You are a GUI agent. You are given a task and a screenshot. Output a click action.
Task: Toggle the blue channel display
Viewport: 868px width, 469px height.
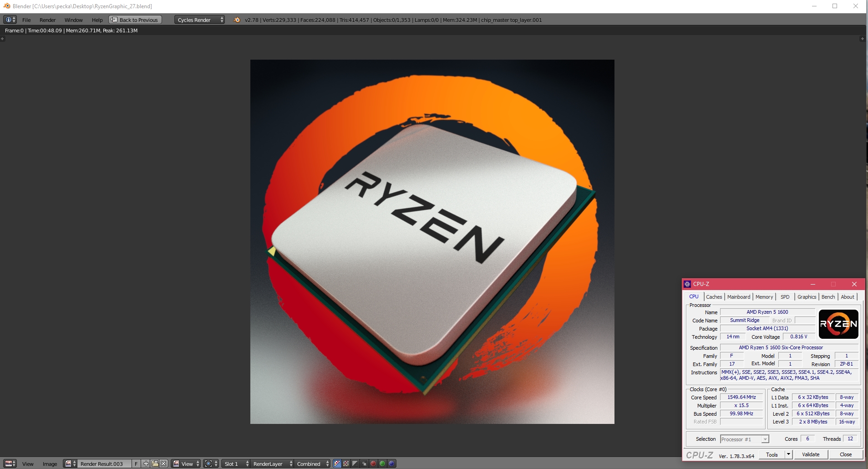pyautogui.click(x=391, y=464)
